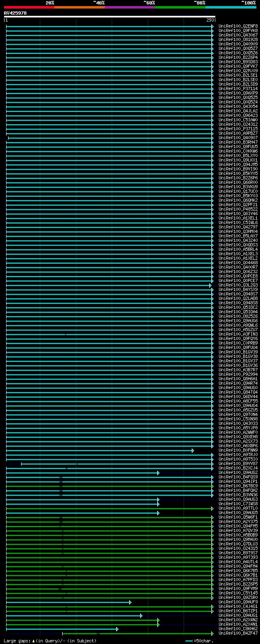Select hit label UniRef100_A5BRL4
The image size is (260, 644).
pyautogui.click(x=238, y=250)
